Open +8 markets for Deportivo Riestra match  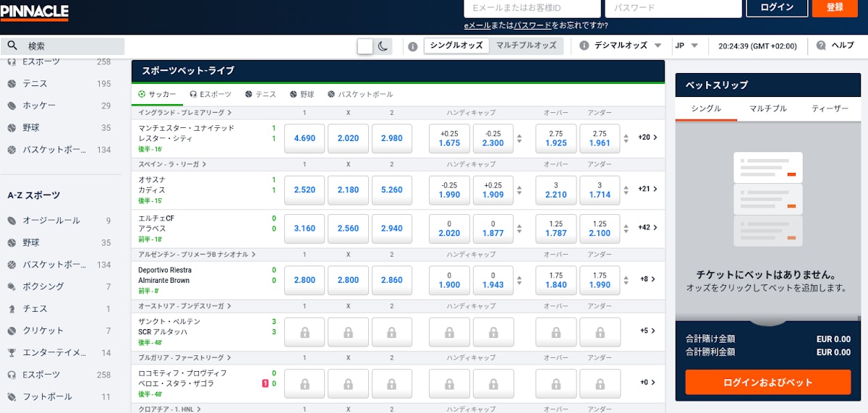(647, 278)
